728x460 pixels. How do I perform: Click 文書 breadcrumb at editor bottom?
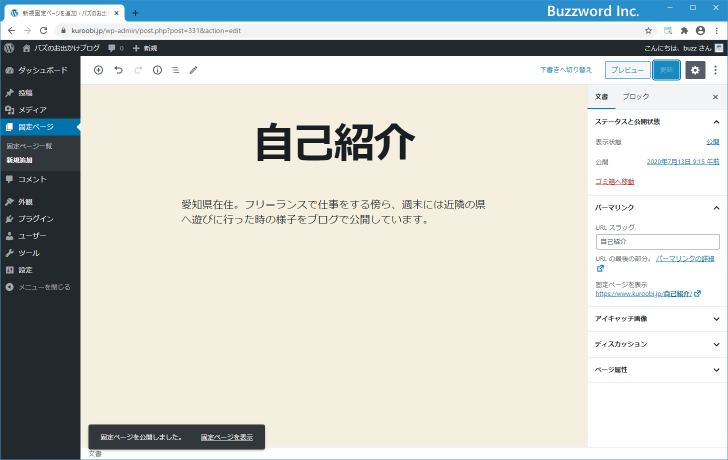click(95, 454)
